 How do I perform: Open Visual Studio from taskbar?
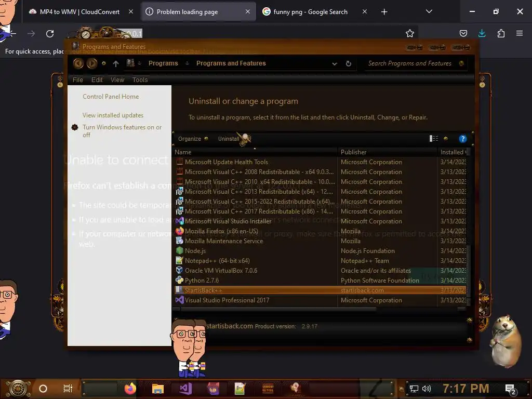pyautogui.click(x=186, y=389)
